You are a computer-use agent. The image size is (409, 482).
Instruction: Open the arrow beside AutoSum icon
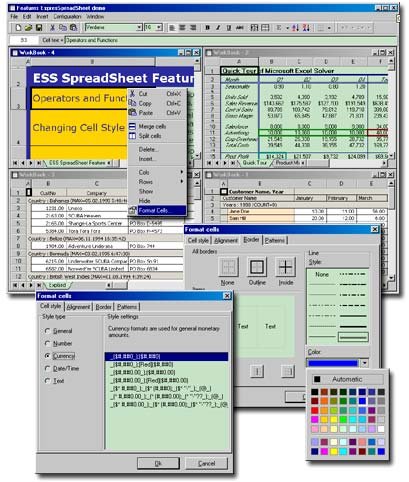coord(287,28)
